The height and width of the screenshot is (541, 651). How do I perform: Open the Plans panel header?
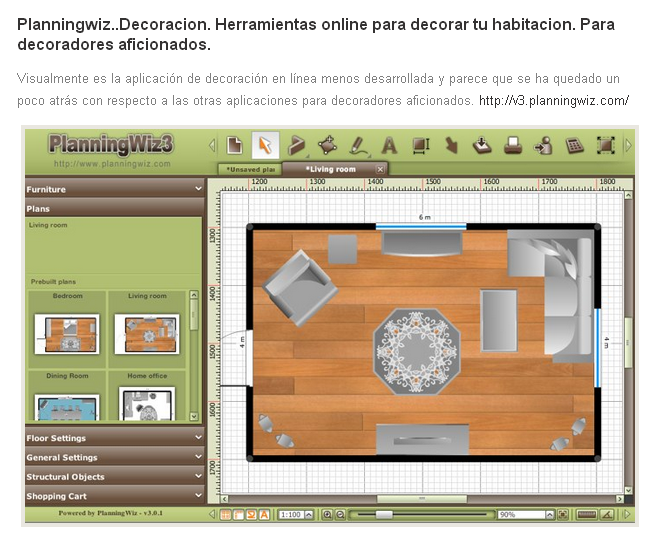coord(115,208)
